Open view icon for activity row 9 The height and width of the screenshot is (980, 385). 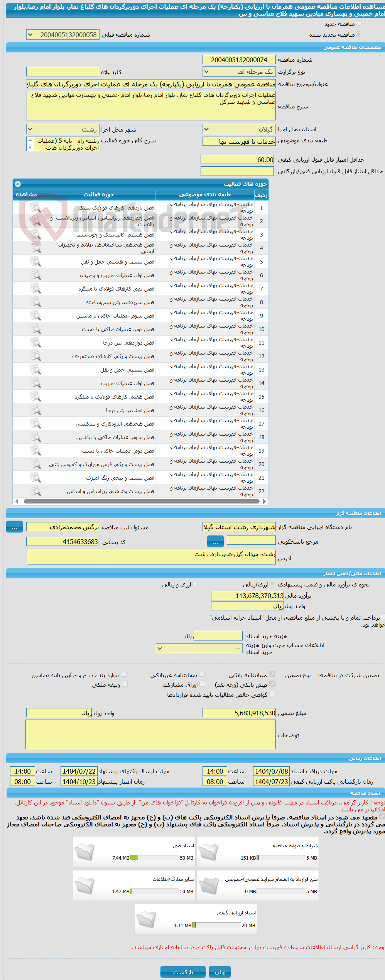tap(35, 316)
